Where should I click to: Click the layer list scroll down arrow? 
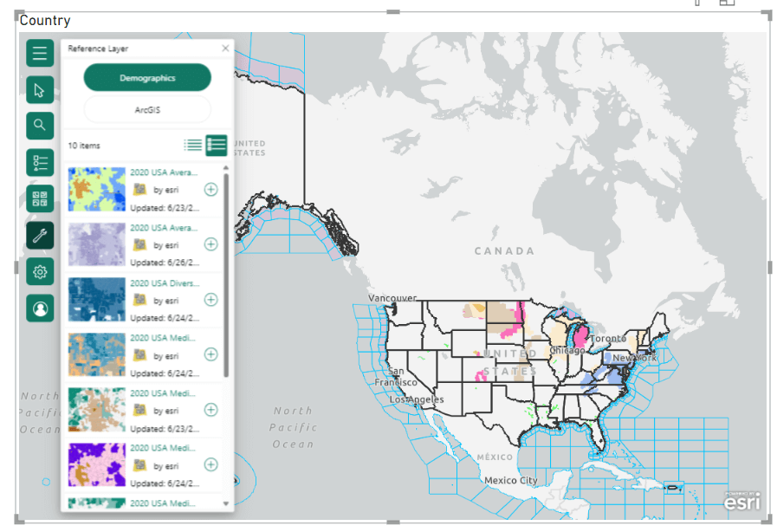click(226, 503)
